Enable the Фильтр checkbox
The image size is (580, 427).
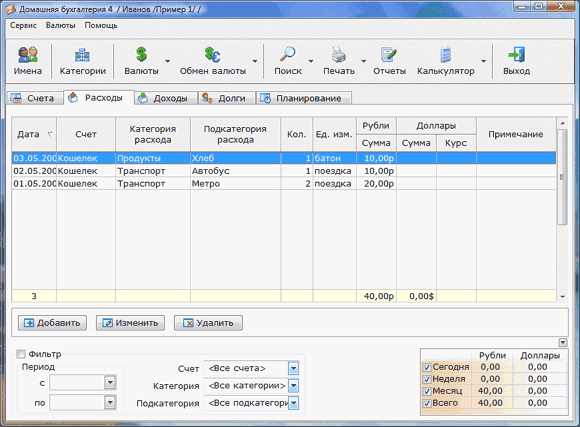point(21,354)
